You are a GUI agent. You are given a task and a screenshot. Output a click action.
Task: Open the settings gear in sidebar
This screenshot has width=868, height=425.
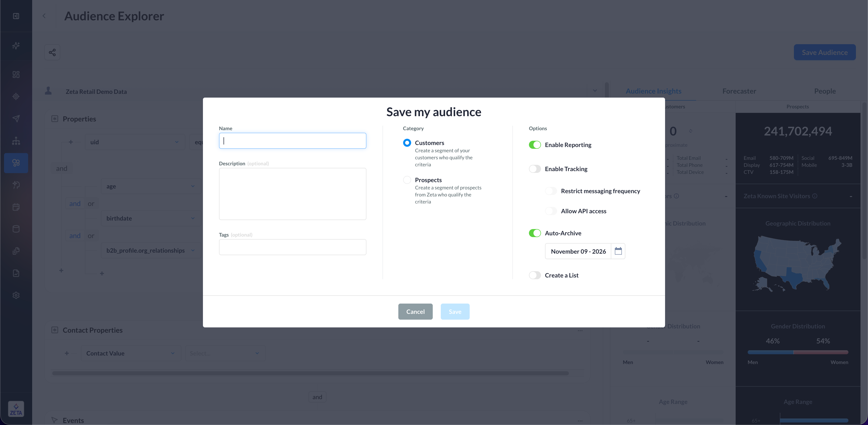tap(16, 295)
